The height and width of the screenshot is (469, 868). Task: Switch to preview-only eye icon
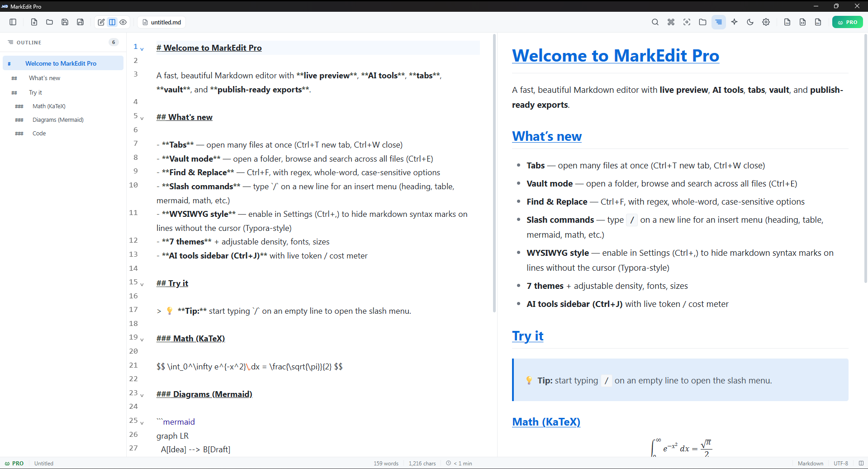(123, 22)
